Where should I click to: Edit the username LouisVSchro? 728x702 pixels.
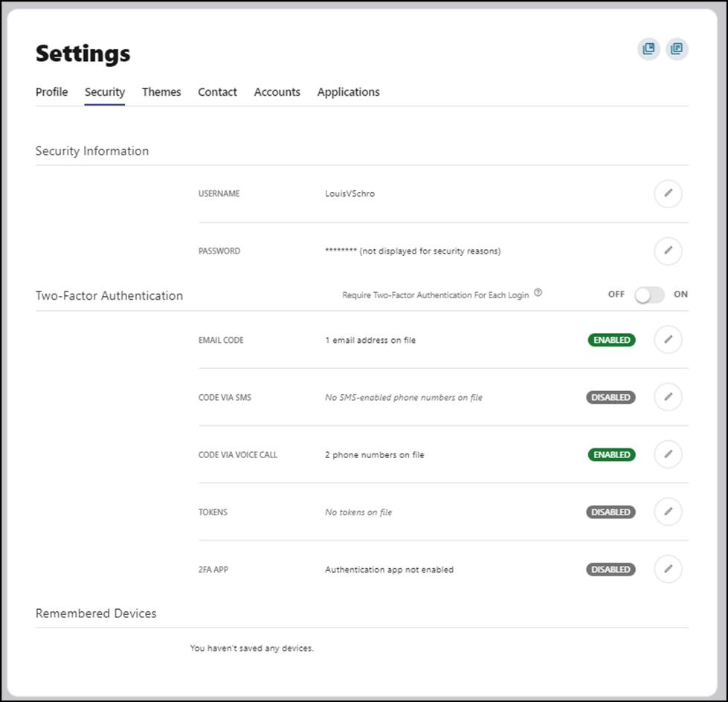pos(668,194)
